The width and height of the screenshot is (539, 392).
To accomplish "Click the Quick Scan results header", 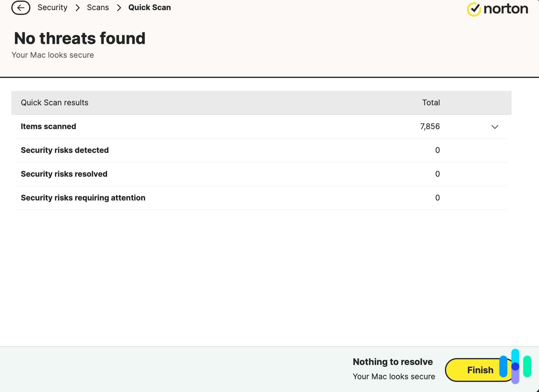I will pos(54,103).
